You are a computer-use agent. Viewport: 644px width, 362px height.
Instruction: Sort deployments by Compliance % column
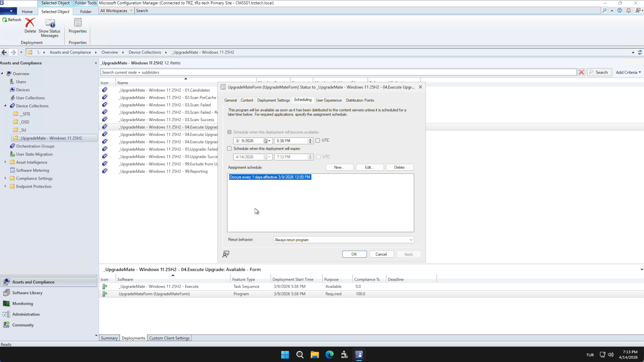tap(367, 280)
